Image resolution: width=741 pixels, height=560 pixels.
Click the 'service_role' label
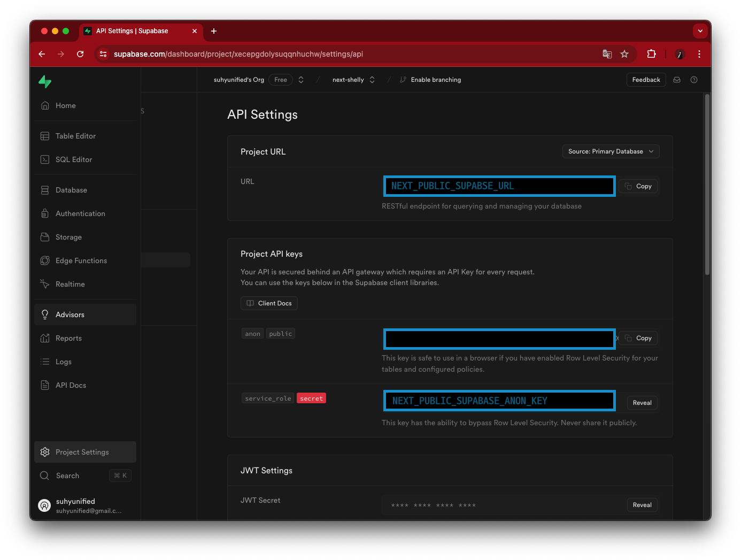[268, 398]
